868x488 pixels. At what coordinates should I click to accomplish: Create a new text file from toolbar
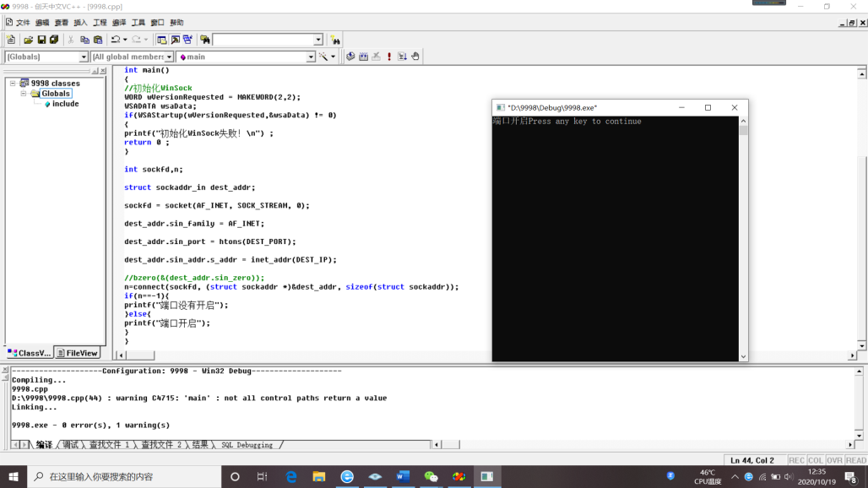pos(11,40)
